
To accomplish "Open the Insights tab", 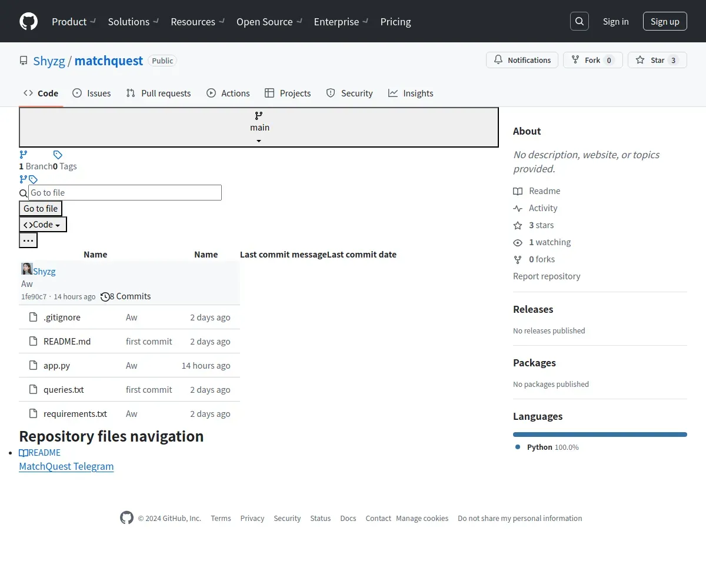I will [x=411, y=93].
